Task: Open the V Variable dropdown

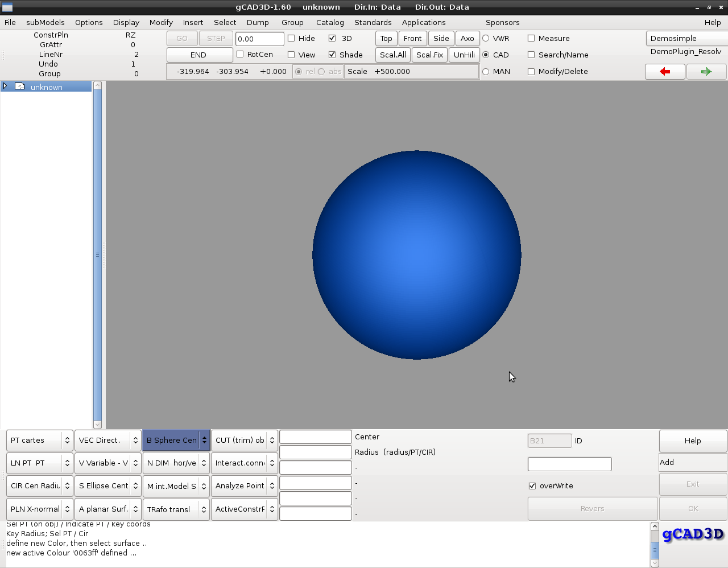Action: [x=107, y=463]
